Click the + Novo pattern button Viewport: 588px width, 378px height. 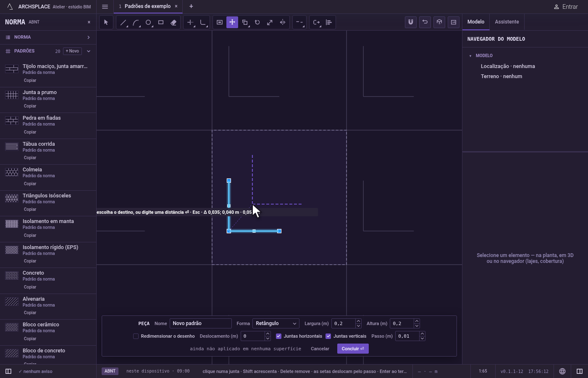pyautogui.click(x=72, y=51)
